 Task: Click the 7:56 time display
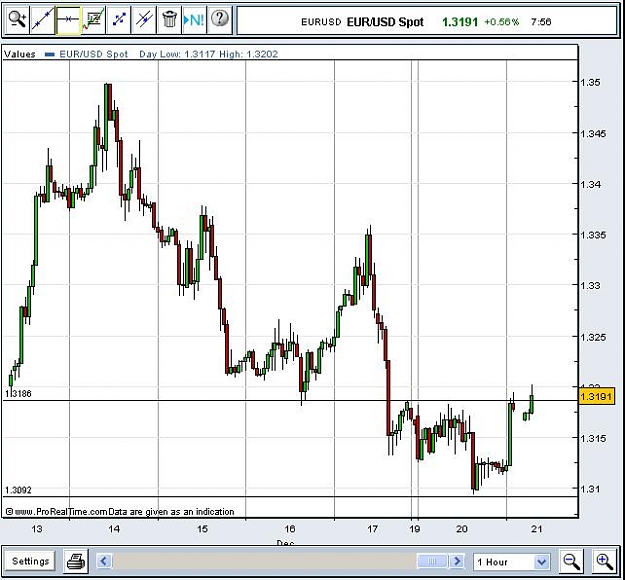click(541, 22)
